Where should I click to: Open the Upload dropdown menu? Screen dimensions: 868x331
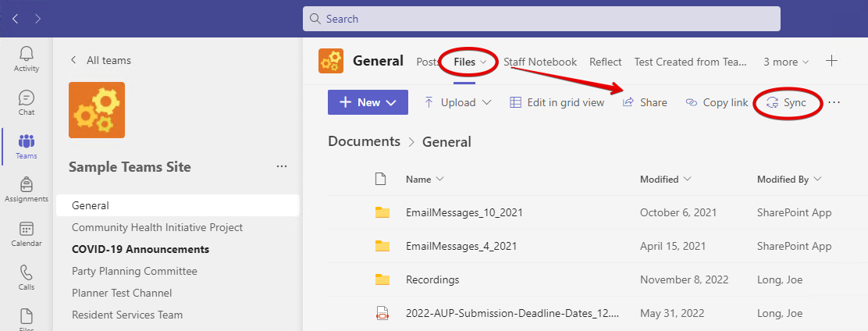tap(457, 102)
